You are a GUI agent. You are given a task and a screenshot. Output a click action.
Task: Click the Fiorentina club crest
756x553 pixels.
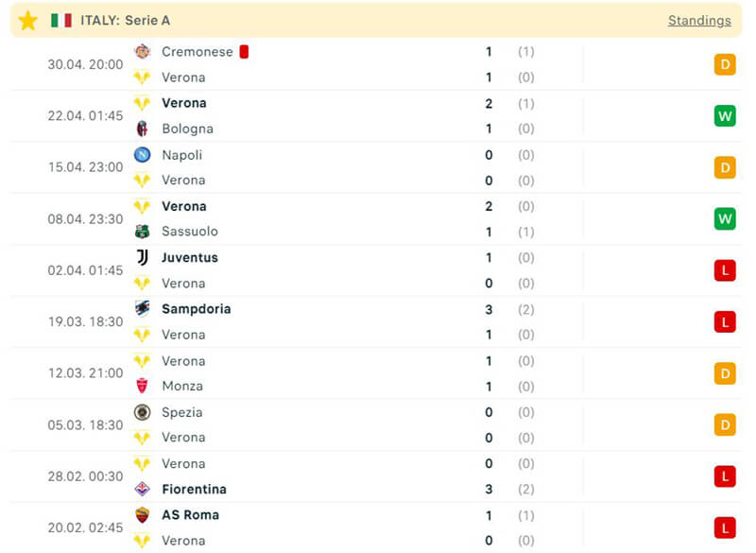point(142,489)
